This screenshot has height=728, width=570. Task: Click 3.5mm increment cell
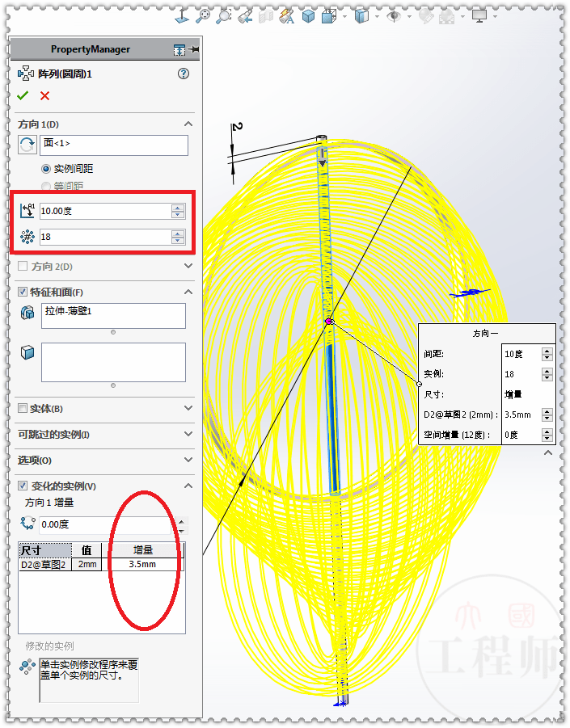point(142,565)
